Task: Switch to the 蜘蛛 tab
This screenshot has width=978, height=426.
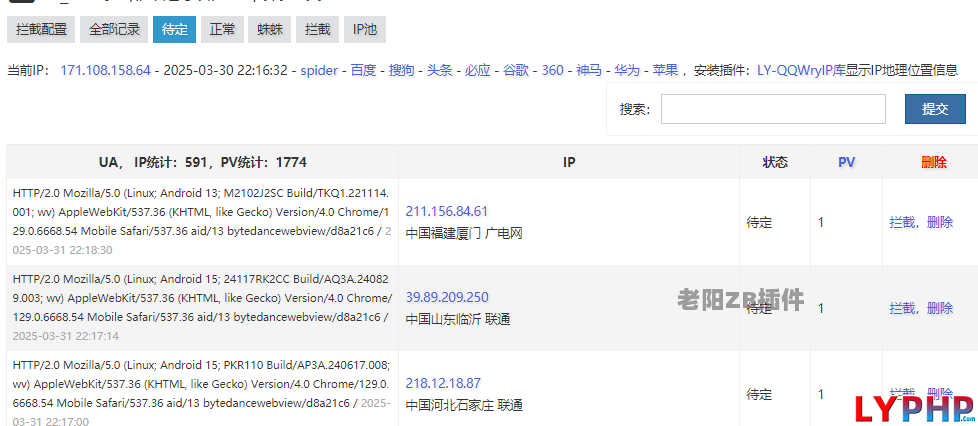Action: click(269, 29)
